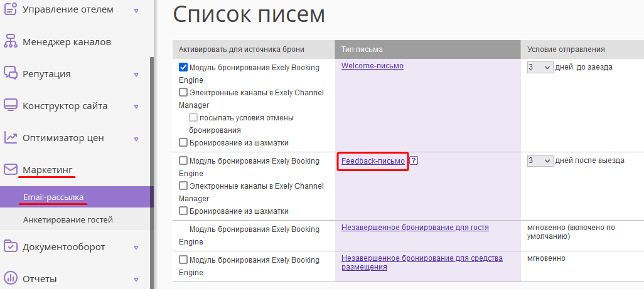
Task: Expand the Отчеты menu arrow
Action: click(x=136, y=280)
